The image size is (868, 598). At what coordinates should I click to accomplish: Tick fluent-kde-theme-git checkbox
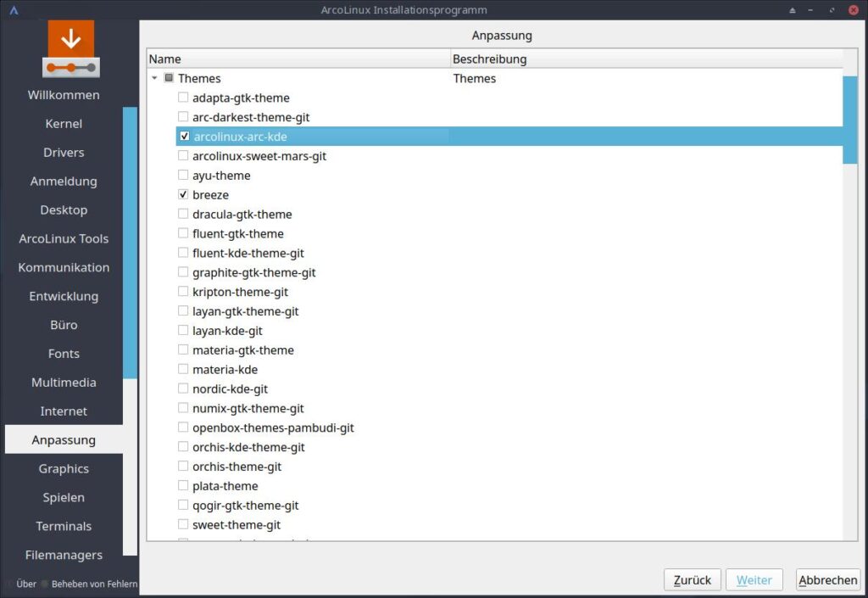pyautogui.click(x=183, y=253)
